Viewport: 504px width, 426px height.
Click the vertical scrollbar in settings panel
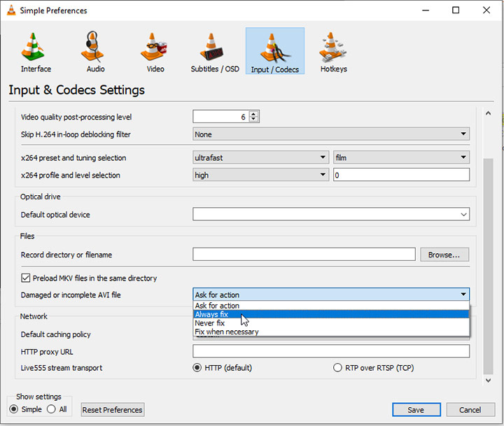click(489, 266)
